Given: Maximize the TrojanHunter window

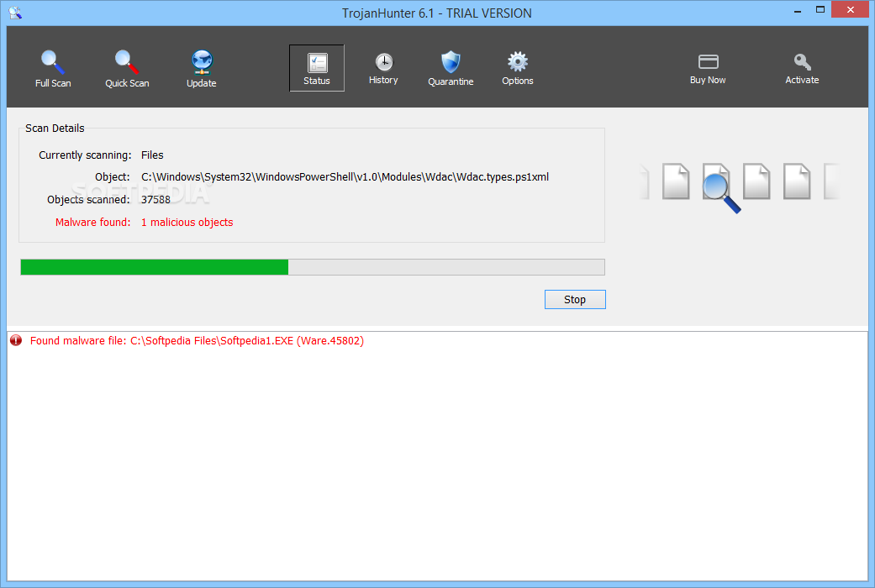Looking at the screenshot, I should [820, 9].
